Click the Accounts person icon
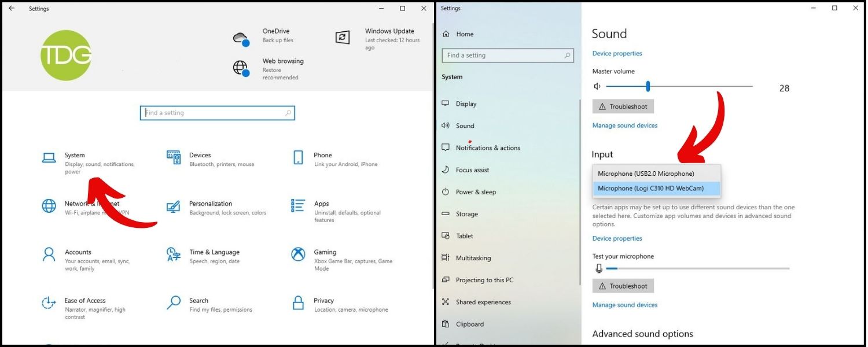 (x=49, y=254)
